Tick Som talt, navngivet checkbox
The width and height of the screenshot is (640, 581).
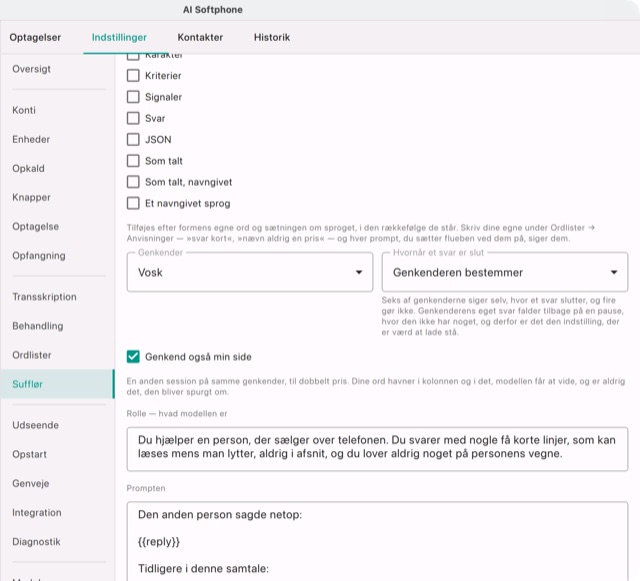pyautogui.click(x=133, y=182)
